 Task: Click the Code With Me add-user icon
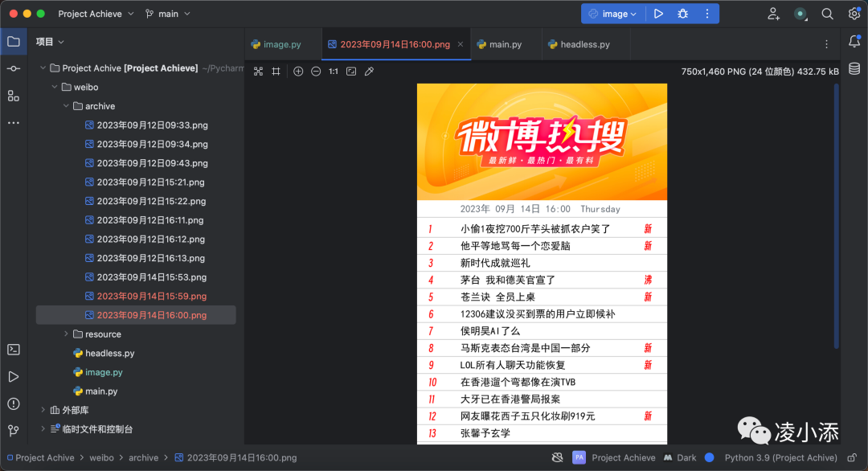[x=773, y=14]
